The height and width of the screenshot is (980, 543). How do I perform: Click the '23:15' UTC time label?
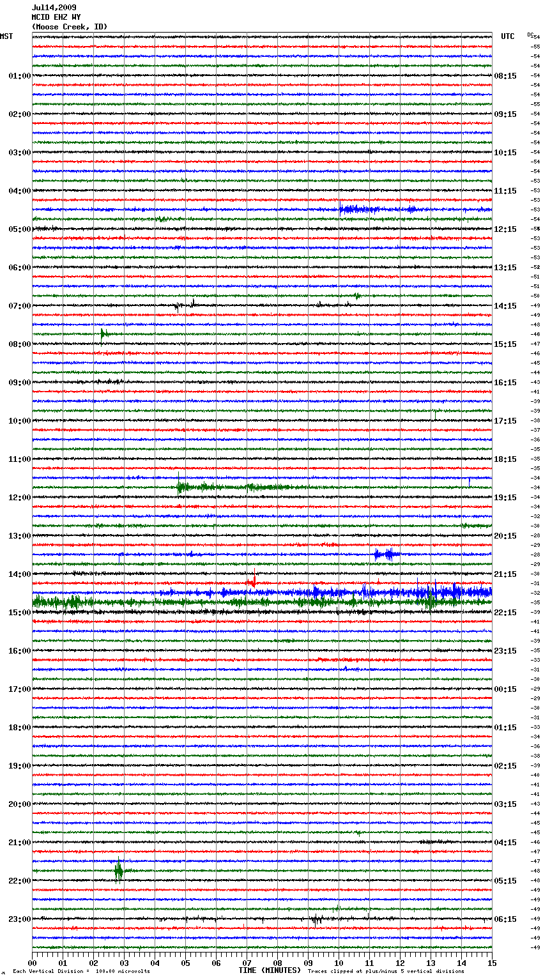point(505,651)
